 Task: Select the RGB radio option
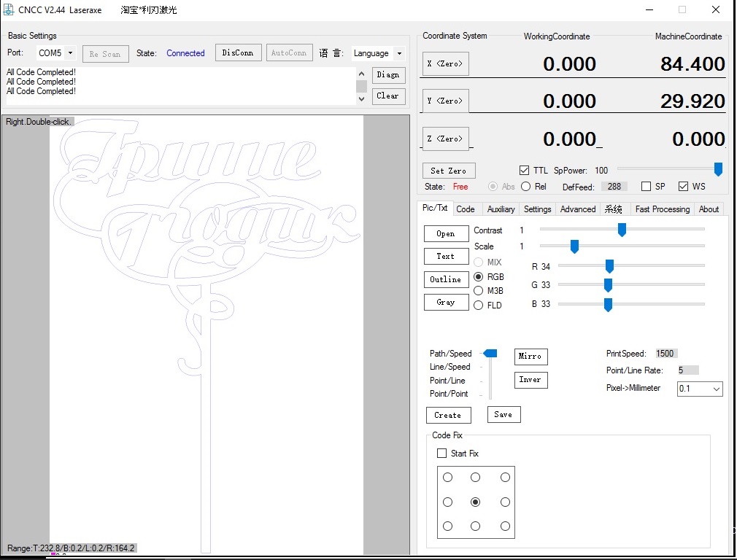(x=478, y=276)
